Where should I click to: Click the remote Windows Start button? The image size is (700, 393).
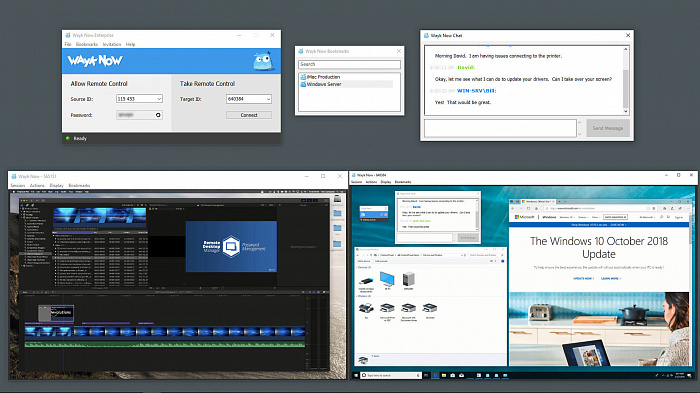(356, 375)
